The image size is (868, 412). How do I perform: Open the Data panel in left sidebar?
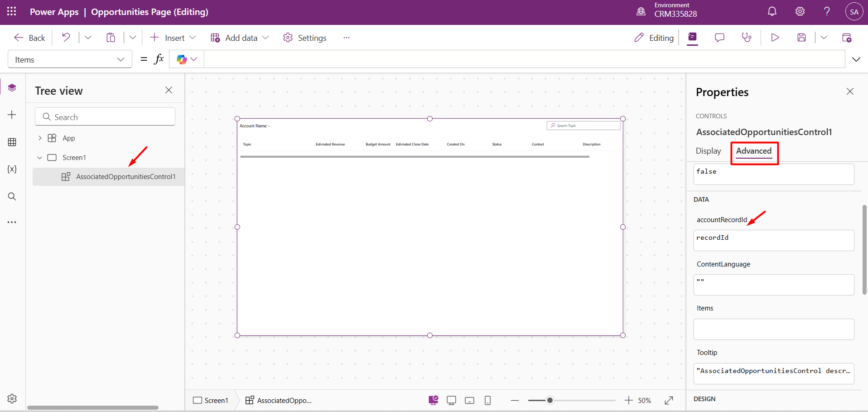[12, 142]
